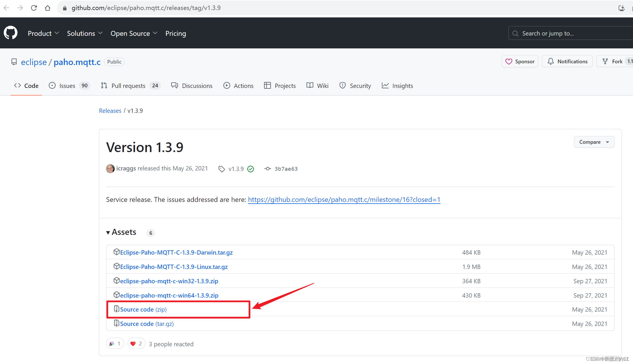Open the milestone 16 closed issues link
This screenshot has height=364, width=633.
344,200
